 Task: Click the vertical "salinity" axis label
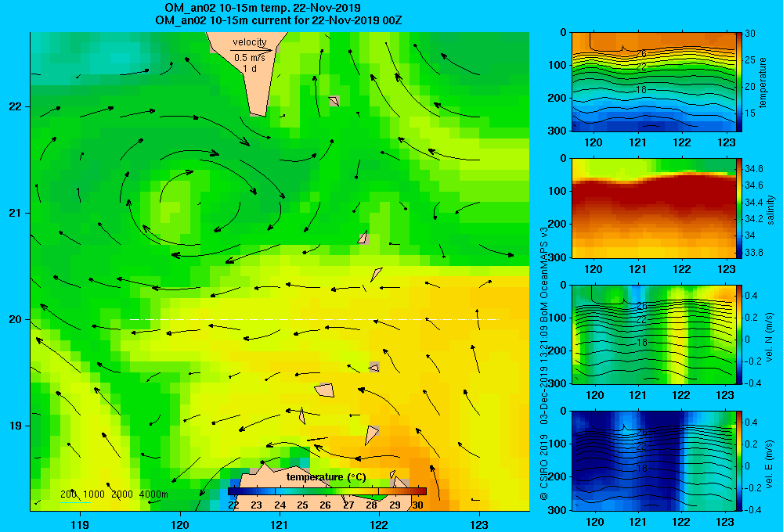[x=771, y=210]
